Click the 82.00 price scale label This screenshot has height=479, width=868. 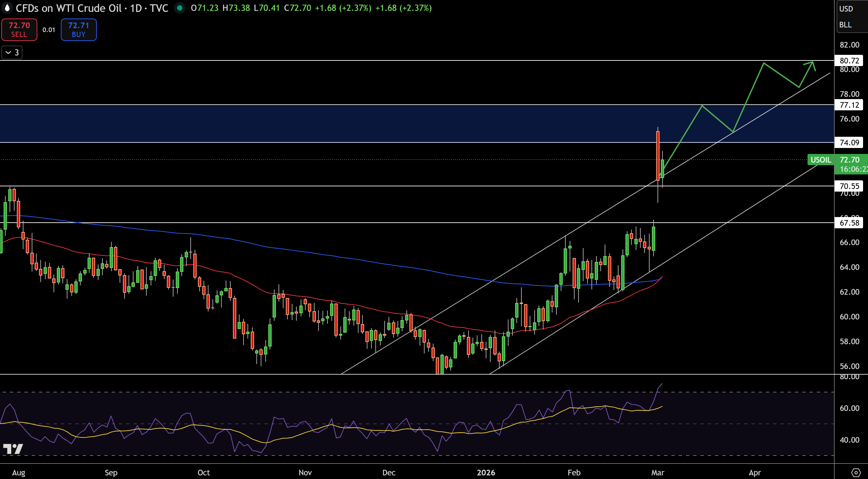coord(849,45)
